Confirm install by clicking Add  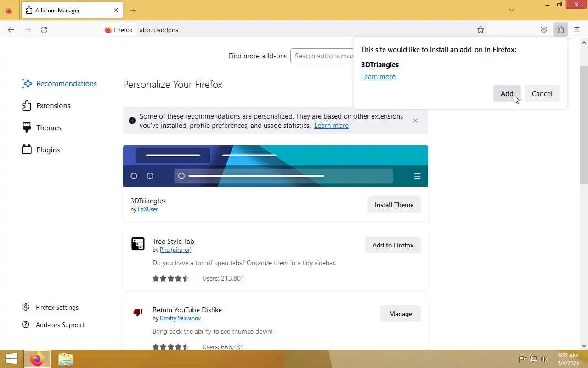(x=507, y=93)
